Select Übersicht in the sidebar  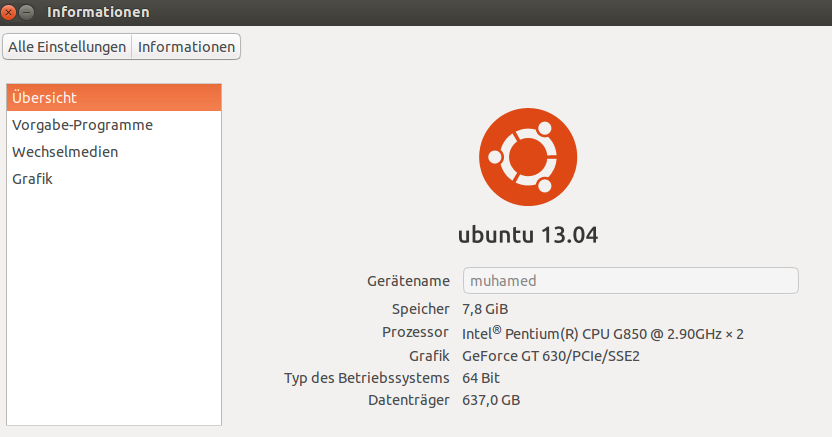pyautogui.click(x=113, y=98)
